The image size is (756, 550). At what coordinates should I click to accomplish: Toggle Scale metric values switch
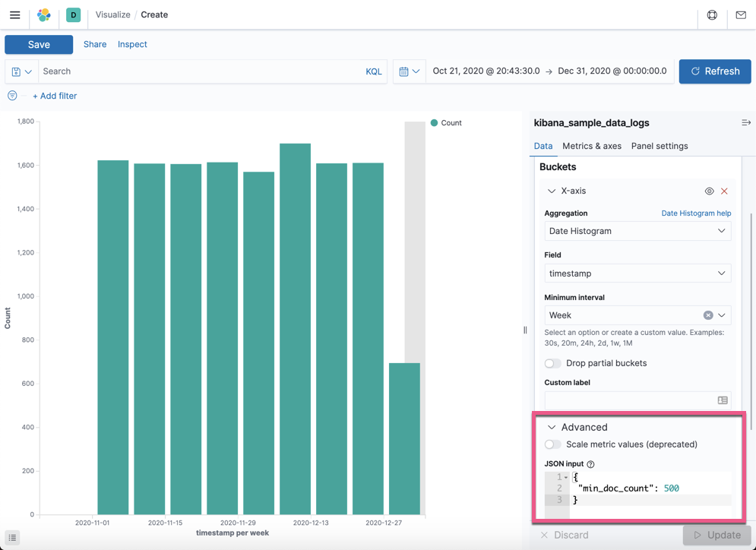[552, 444]
